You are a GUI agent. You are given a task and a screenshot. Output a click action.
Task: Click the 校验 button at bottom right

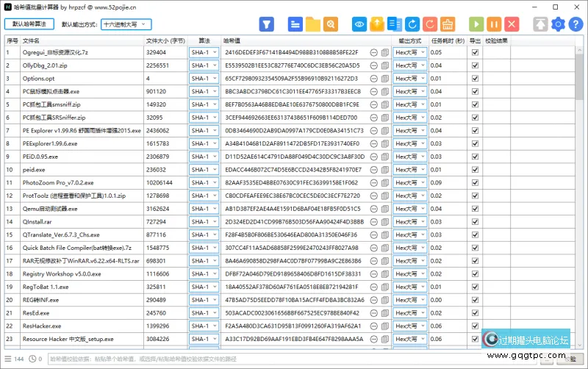point(570,359)
